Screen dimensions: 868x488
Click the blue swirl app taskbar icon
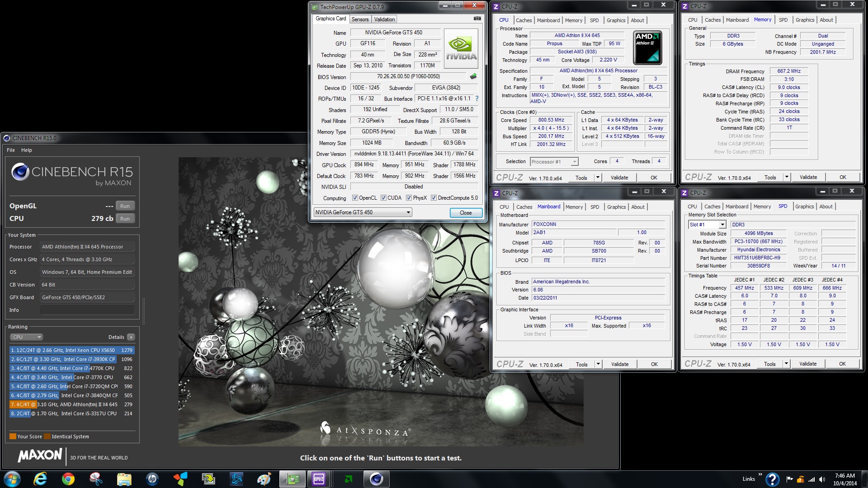click(236, 479)
